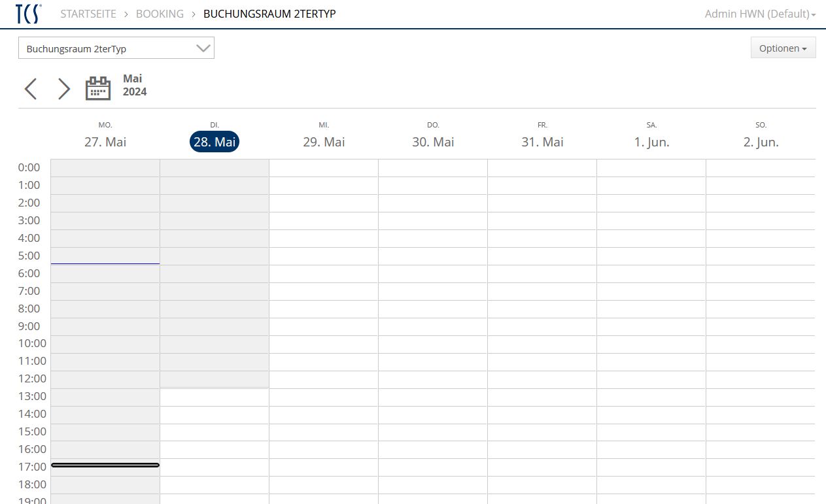This screenshot has width=826, height=504.
Task: Click 10:00 slot on Friday 31. Mai
Action: point(542,344)
